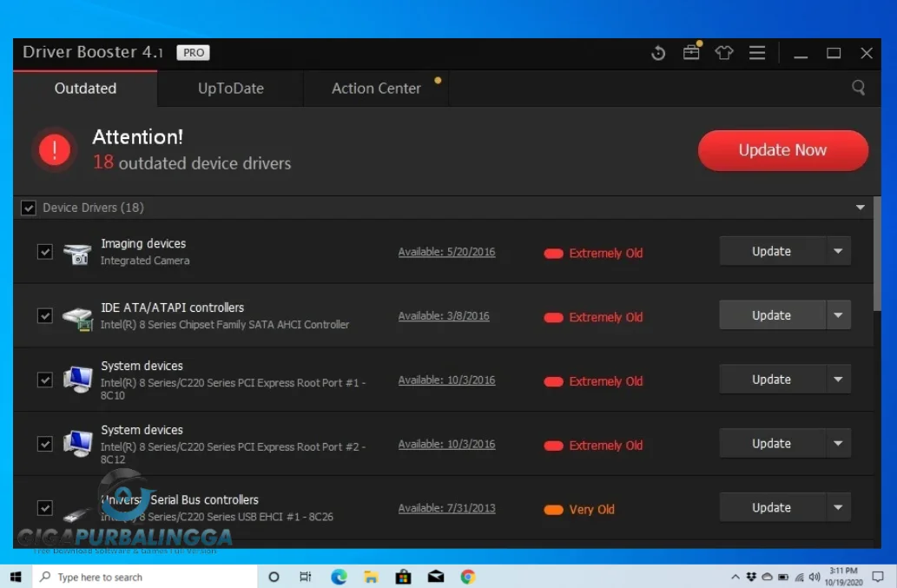Open Mail app from taskbar

pyautogui.click(x=435, y=577)
